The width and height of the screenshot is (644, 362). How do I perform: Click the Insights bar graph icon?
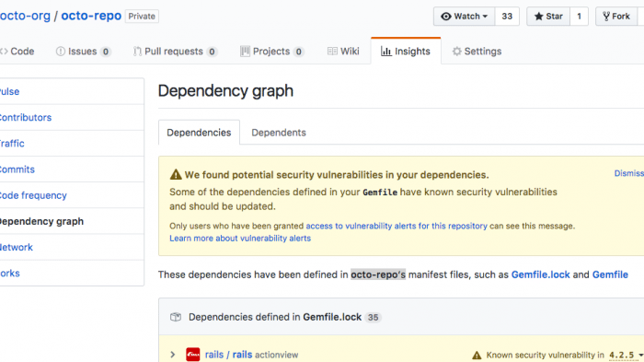[386, 51]
